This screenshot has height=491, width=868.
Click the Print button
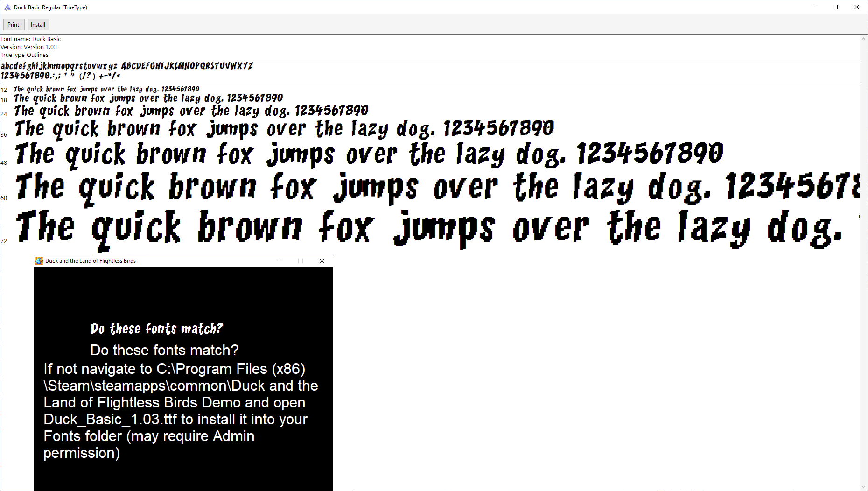13,25
